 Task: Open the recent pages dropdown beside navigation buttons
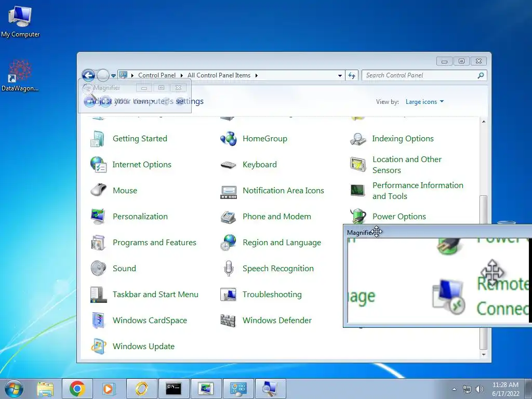tap(114, 76)
